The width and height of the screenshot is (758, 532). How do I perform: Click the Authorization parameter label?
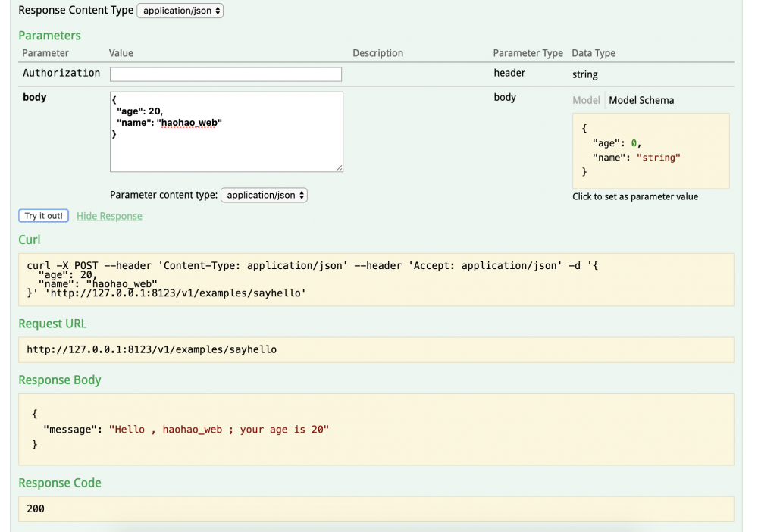[x=61, y=73]
